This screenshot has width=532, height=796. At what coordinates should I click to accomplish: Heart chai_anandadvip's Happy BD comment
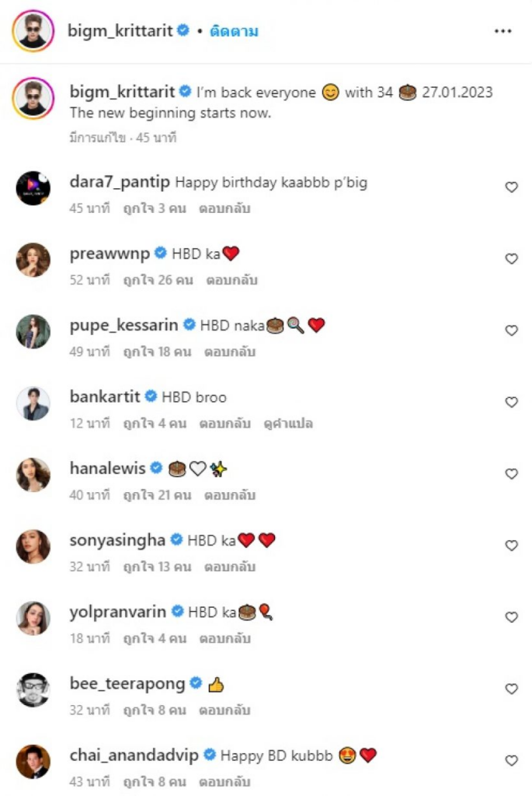(511, 760)
